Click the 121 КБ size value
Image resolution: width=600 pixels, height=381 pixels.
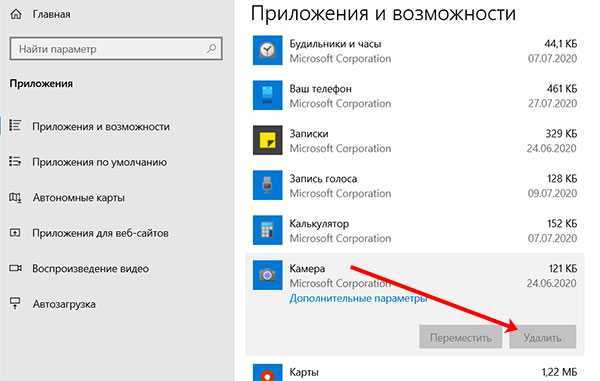tap(563, 269)
